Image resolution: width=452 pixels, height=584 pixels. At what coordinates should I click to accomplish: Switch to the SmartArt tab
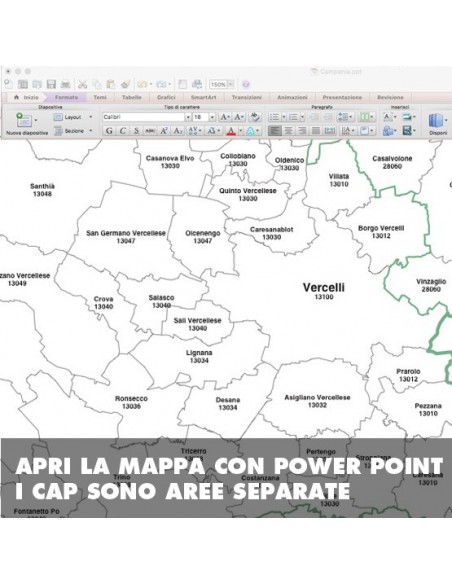(x=203, y=98)
